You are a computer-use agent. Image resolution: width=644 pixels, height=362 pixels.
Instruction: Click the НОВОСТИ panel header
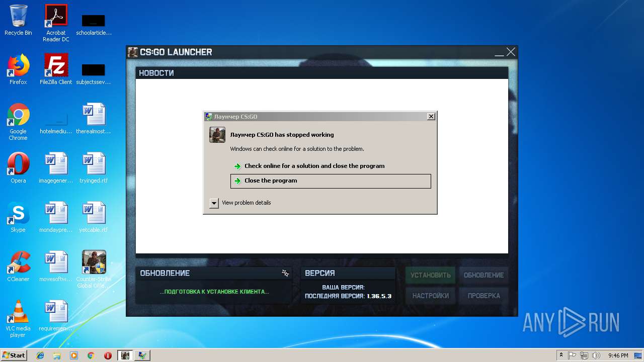coord(322,73)
